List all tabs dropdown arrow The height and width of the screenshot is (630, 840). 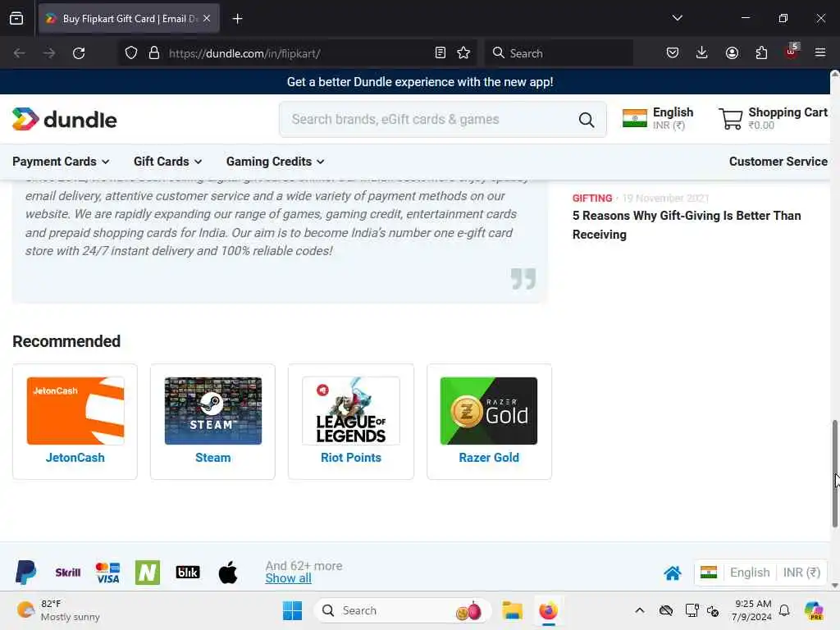(677, 18)
